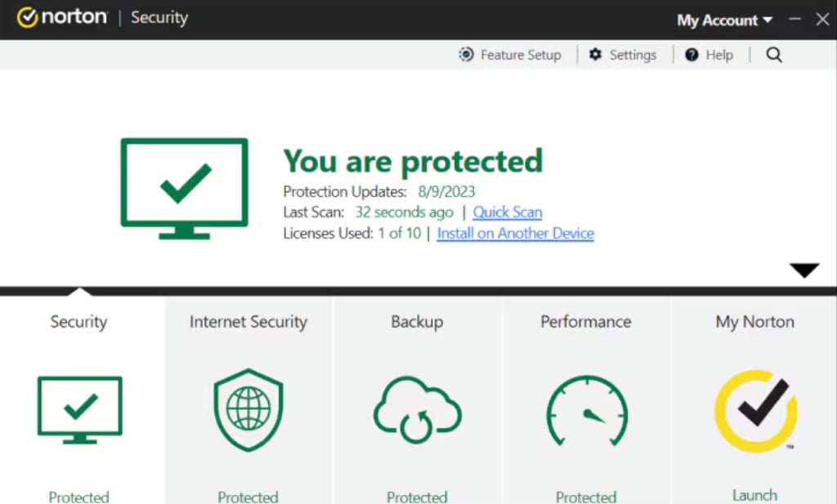Click Protected status under Security
Viewport: 837px width, 504px height.
pyautogui.click(x=78, y=497)
